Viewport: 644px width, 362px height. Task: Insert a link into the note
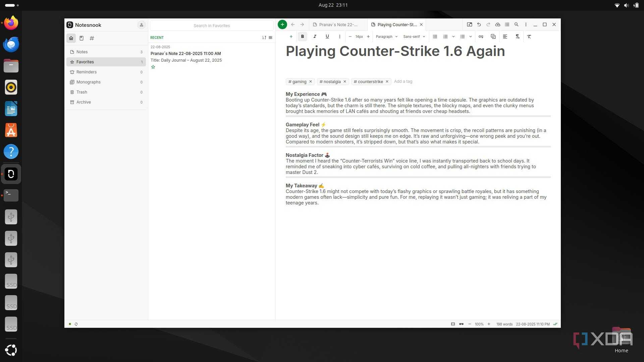(481, 37)
